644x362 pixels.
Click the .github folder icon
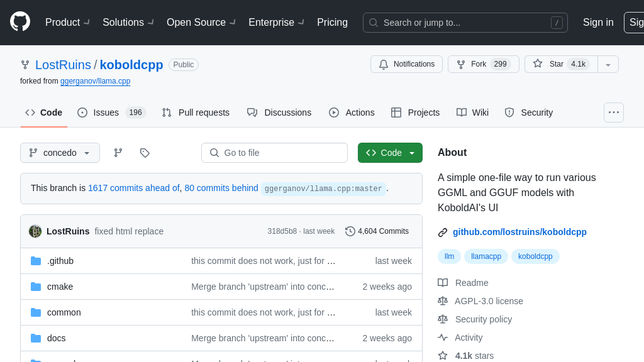(x=36, y=261)
